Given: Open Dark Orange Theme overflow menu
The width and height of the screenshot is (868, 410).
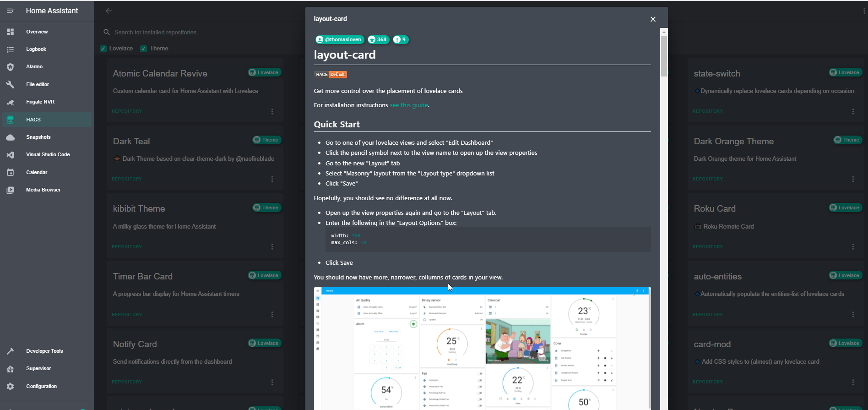Looking at the screenshot, I should 853,179.
